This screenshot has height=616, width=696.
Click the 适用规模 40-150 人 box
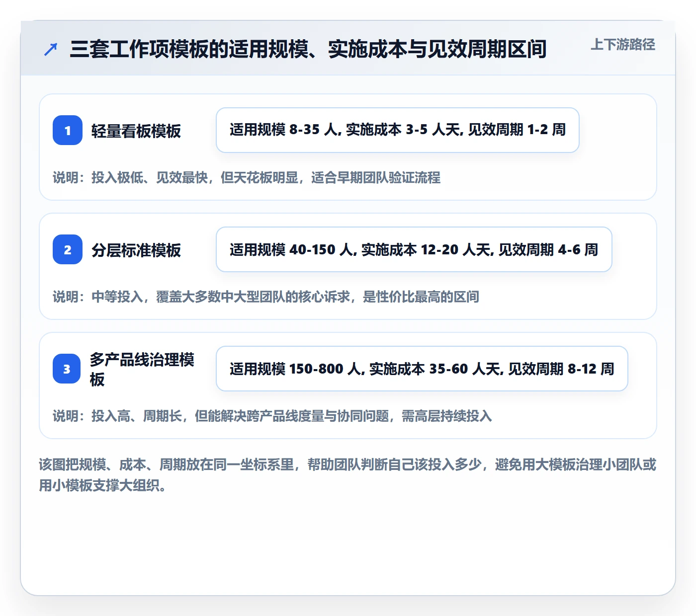(414, 249)
